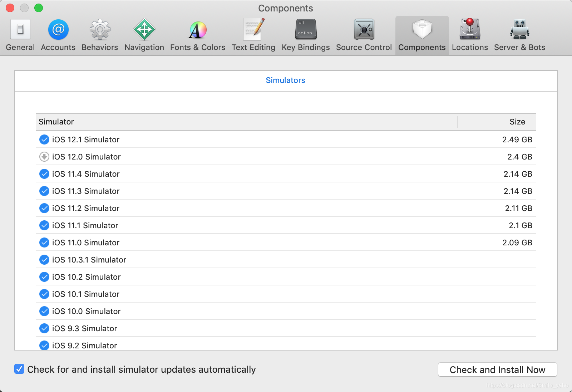Click installed checkmark for iOS 10.3.1 Simulator
This screenshot has width=572, height=392.
tap(44, 260)
